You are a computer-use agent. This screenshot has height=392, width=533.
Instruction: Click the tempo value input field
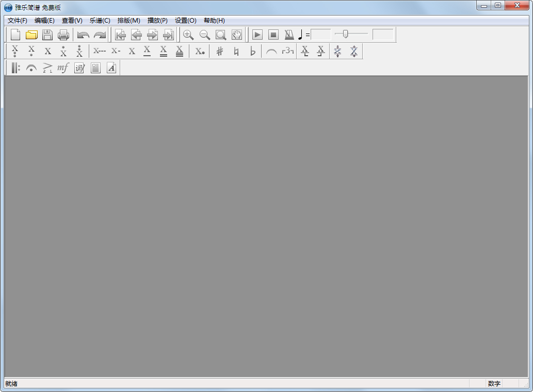point(321,35)
